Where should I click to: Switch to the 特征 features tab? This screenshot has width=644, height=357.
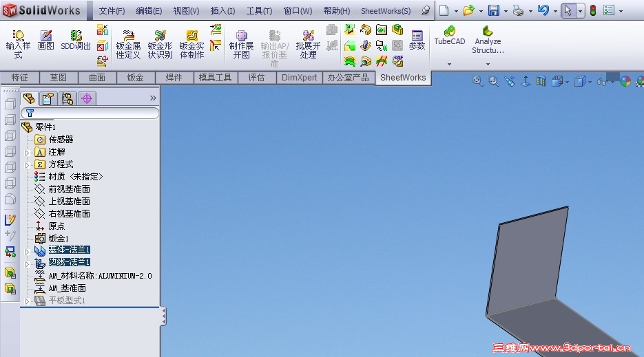(20, 78)
